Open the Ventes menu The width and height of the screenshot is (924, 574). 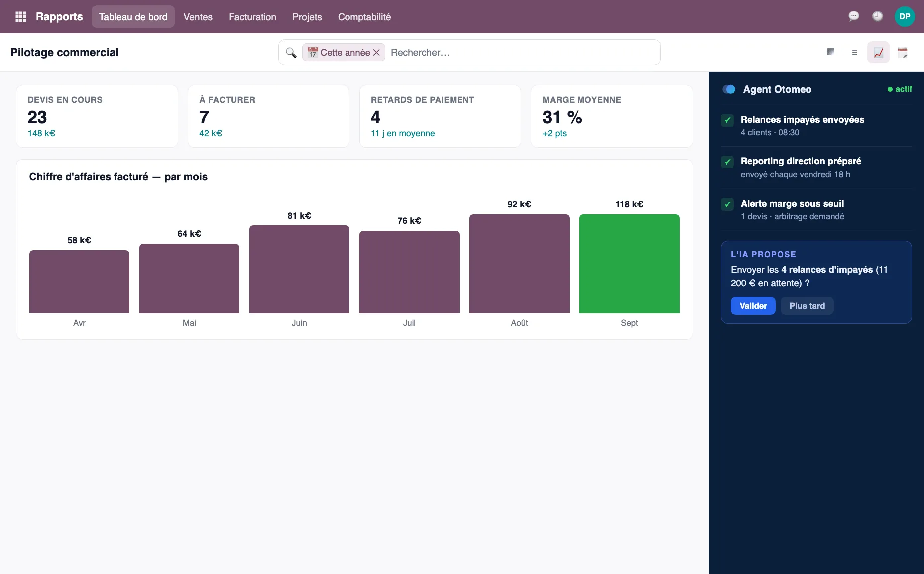198,17
